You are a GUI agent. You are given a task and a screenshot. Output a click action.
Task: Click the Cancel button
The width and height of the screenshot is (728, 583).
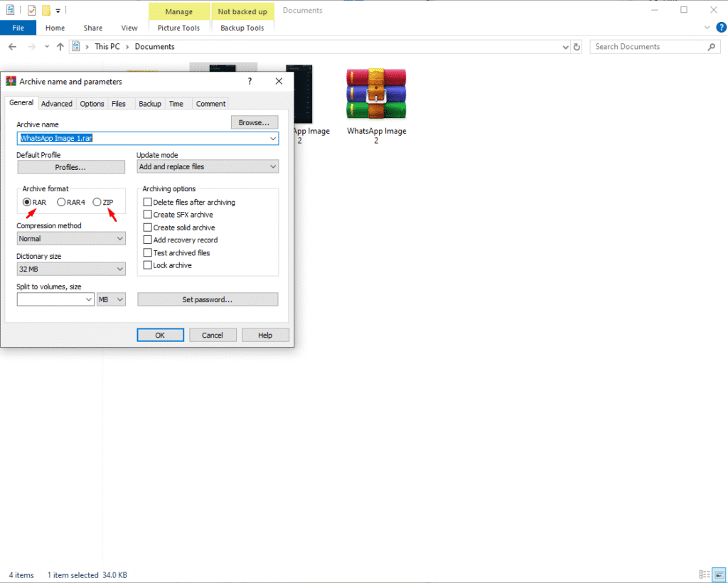(213, 335)
